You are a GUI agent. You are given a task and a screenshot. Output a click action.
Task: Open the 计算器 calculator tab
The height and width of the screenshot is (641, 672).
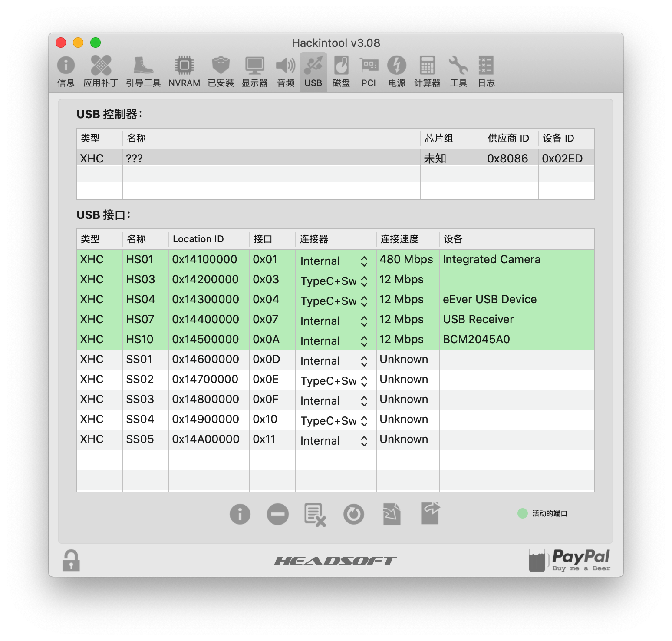pos(427,72)
